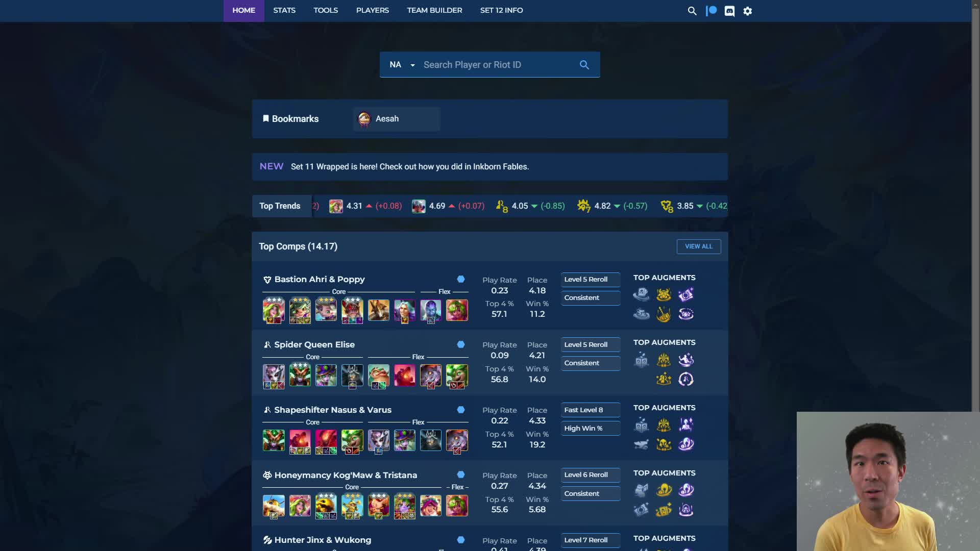Open Honeymancy Kog'Maw & Tristana comp title
This screenshot has height=551, width=980.
coord(346,475)
